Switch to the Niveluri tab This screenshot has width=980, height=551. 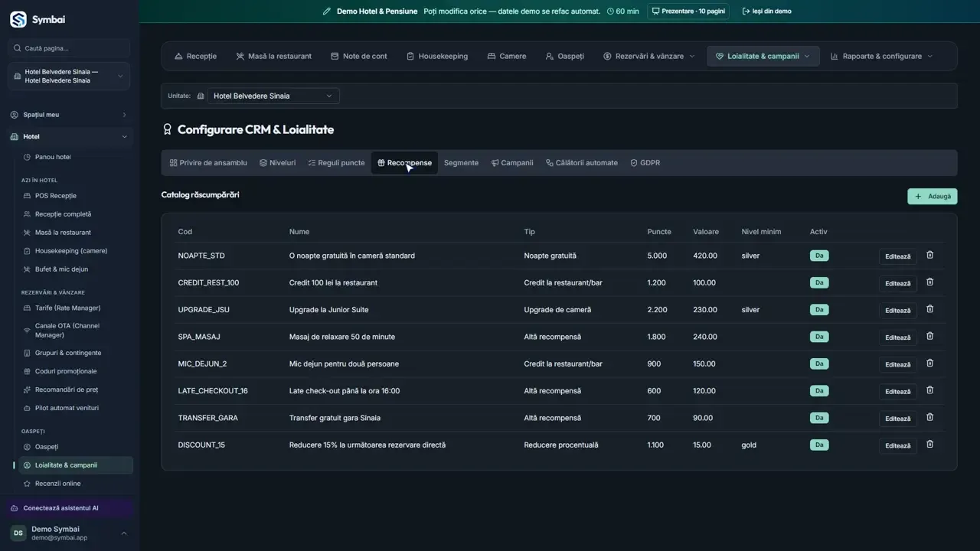[277, 163]
